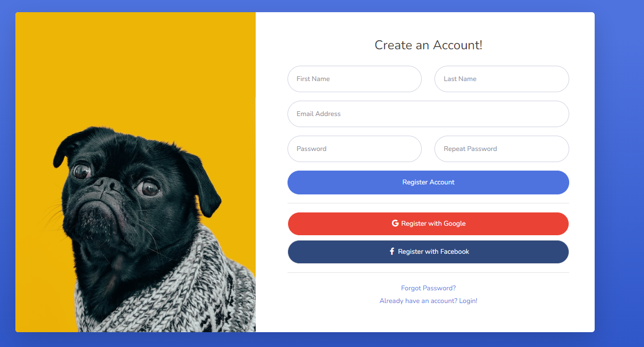The height and width of the screenshot is (347, 644).
Task: Click the divider below the Register Account button
Action: coord(428,203)
